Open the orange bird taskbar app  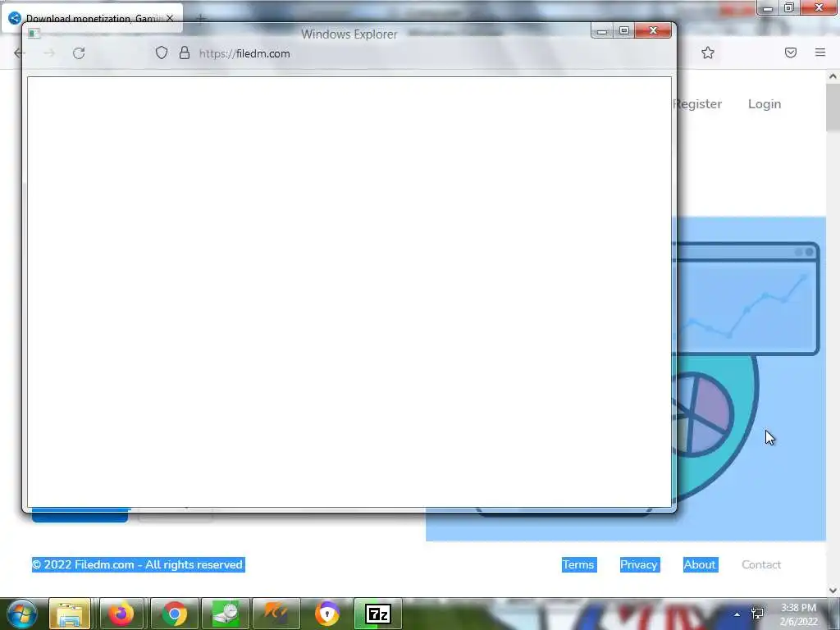point(276,614)
